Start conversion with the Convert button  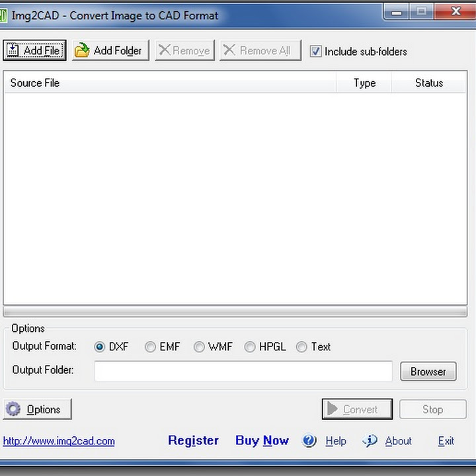[x=357, y=409]
